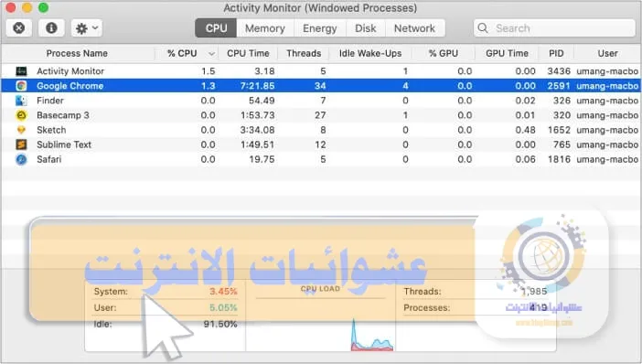Click the System percentage 3.45%

click(223, 292)
